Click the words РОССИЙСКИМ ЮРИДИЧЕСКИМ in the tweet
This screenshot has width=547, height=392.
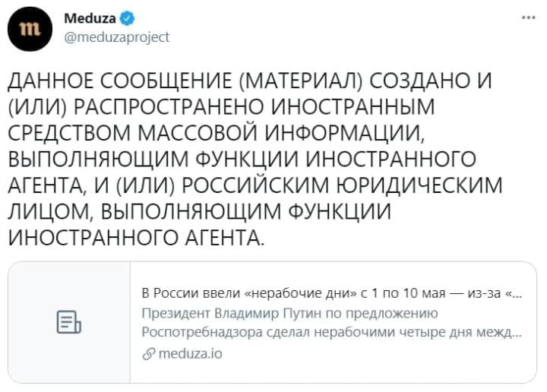point(342,185)
